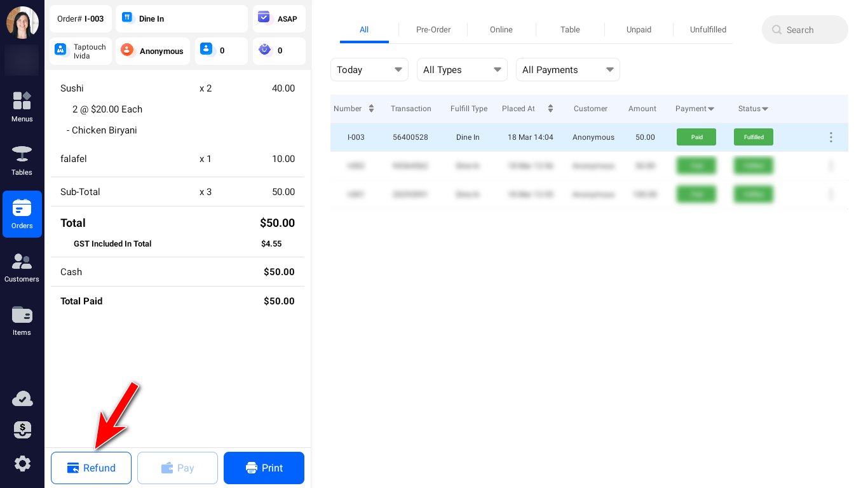Screen dimensions: 868x488
Task: Open Customers from the sidebar
Action: 22,267
